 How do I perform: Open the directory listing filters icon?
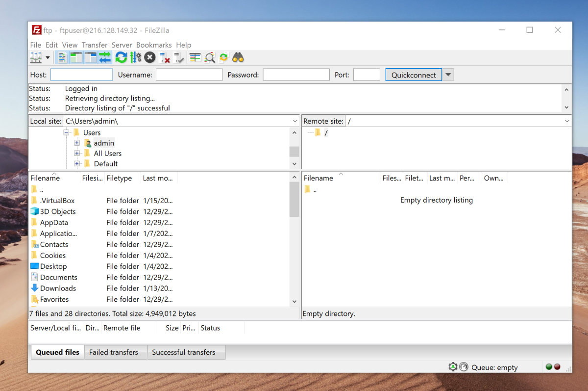[x=196, y=58]
